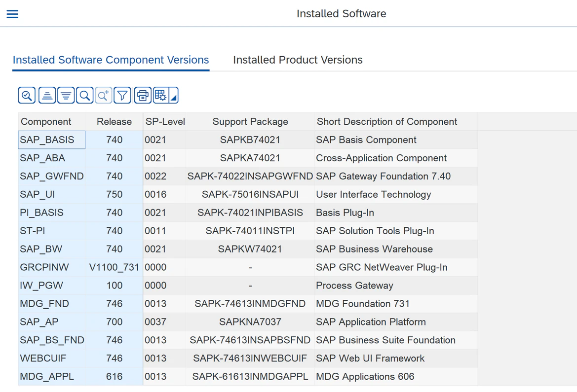Click support package SAPK-74021INPIBASIS
This screenshot has width=577, height=392.
(250, 213)
